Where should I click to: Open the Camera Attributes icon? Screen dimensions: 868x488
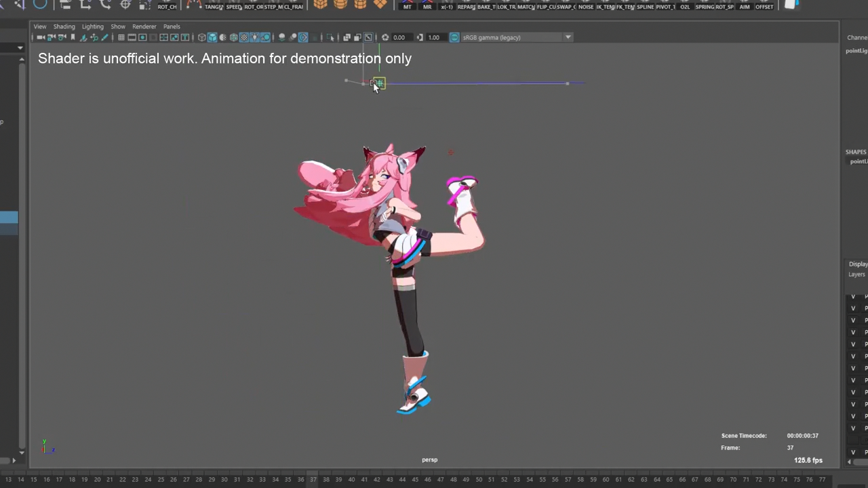[x=62, y=37]
